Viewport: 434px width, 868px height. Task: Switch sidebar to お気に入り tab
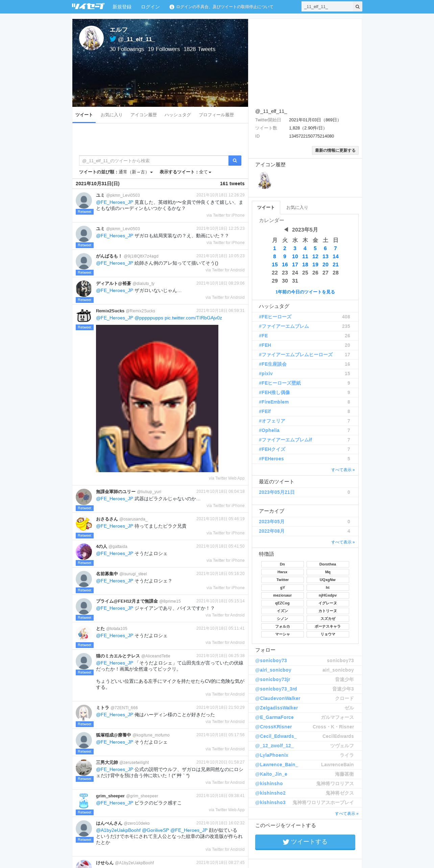[297, 208]
